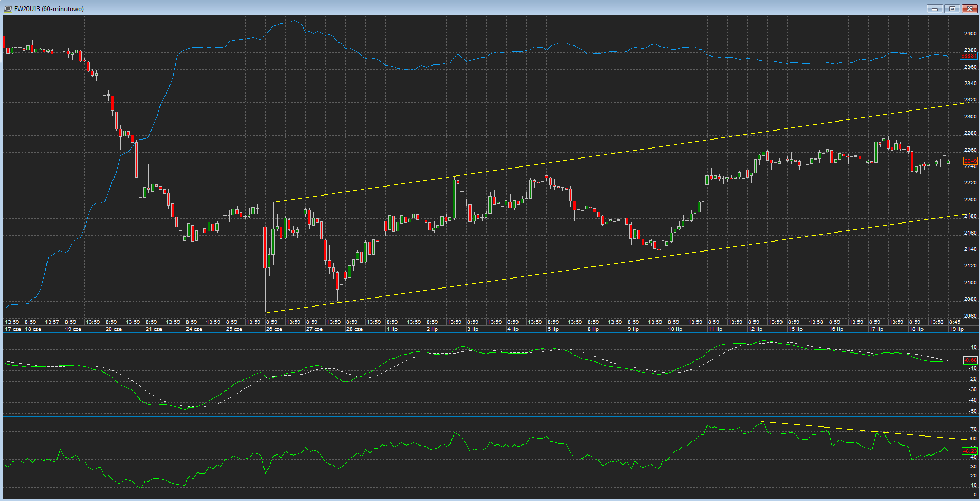Select the 19 lip date marker

point(956,329)
